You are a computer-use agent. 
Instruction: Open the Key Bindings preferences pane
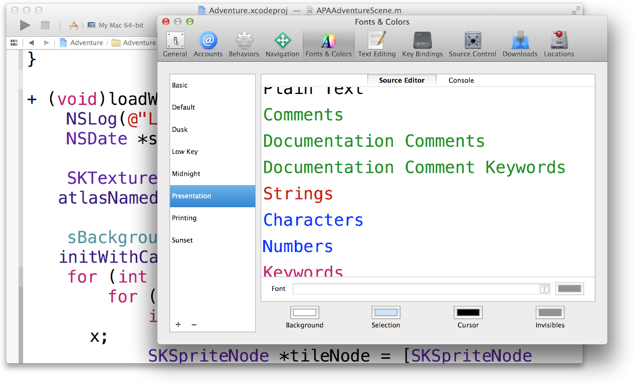pos(422,44)
